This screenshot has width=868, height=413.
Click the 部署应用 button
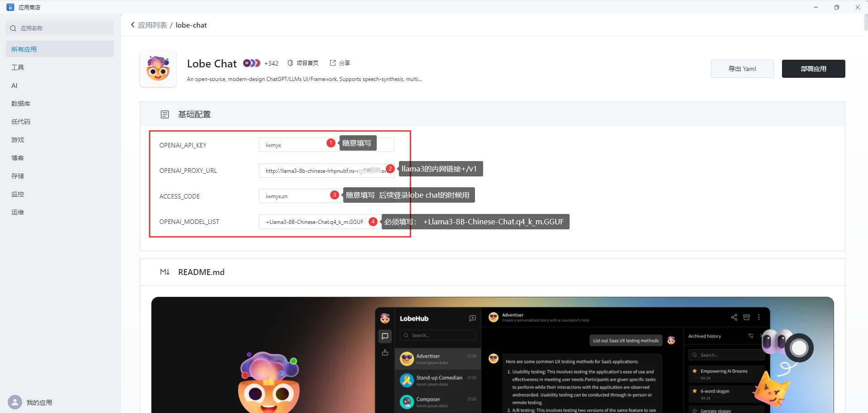pyautogui.click(x=813, y=69)
